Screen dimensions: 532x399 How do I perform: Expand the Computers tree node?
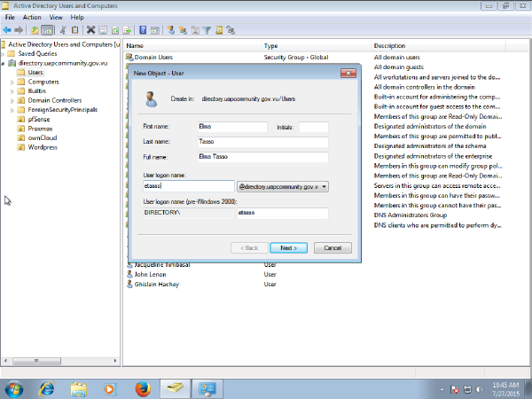(x=12, y=82)
